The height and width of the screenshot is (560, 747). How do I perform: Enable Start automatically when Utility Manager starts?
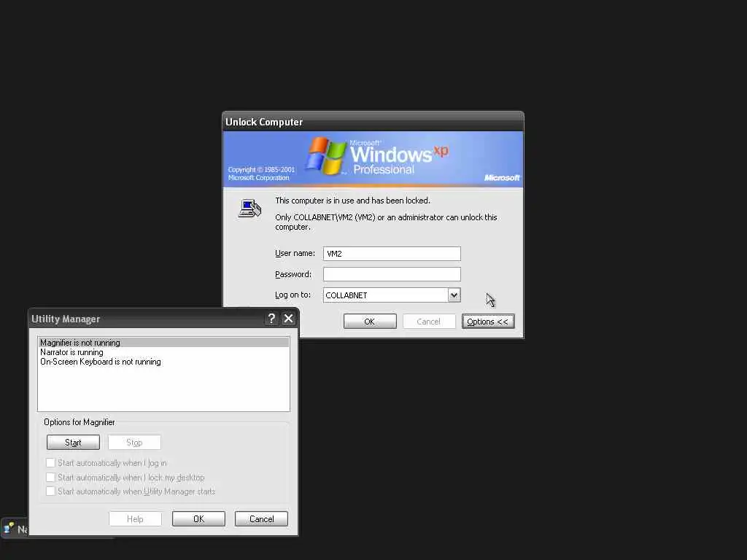pos(50,491)
